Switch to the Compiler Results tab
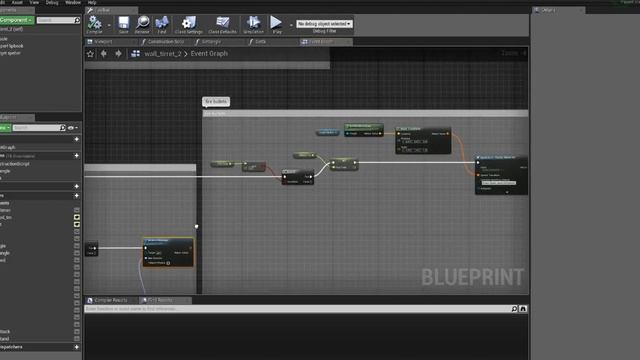Screen dimensions: 640x360 click(110, 300)
